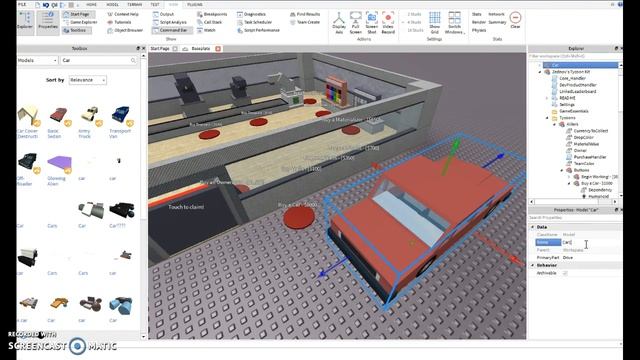
Task: Collapse the Behavior section in Properties
Action: point(533,265)
